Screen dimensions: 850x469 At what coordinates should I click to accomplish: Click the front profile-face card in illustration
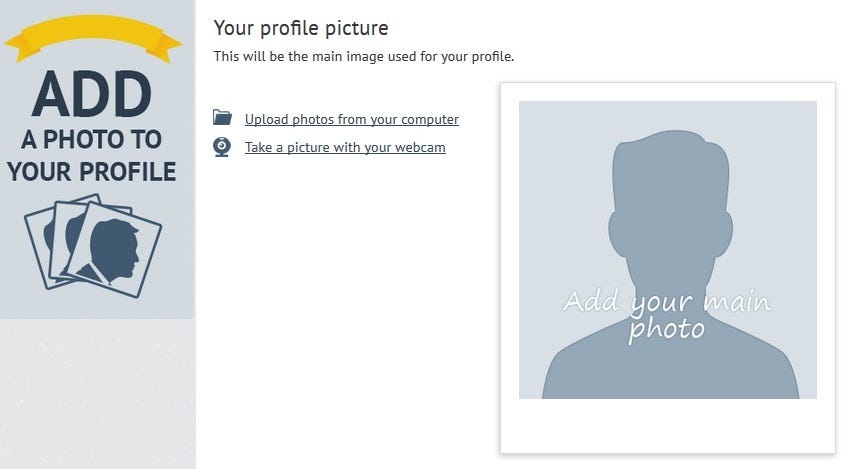click(114, 250)
